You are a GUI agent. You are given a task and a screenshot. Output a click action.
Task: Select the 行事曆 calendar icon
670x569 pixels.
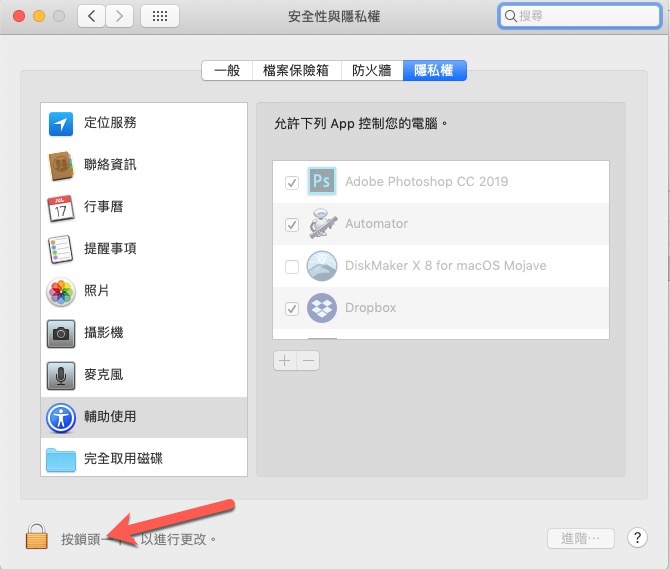point(61,208)
